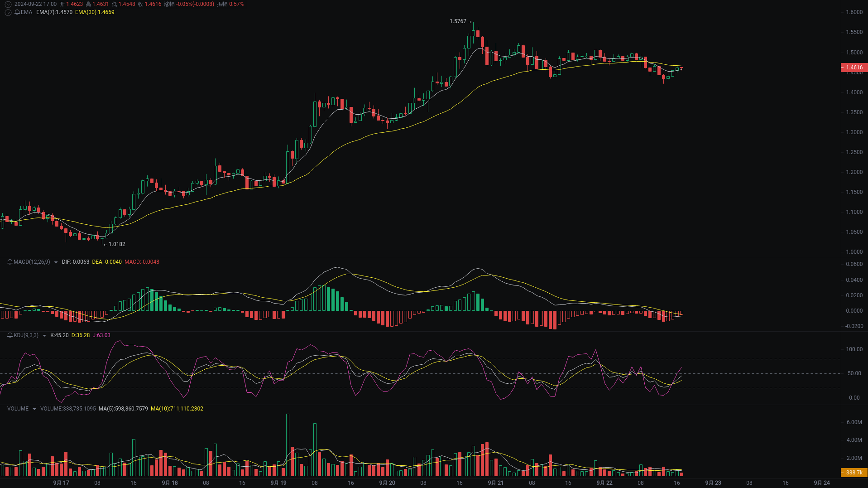
Task: Click the current price tag 1.4616
Action: (854, 68)
